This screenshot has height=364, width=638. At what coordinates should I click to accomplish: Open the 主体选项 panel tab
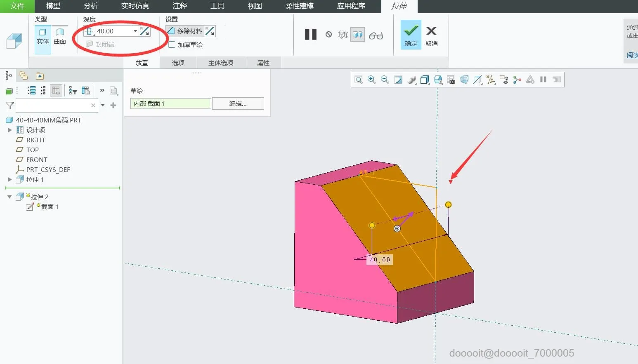(x=221, y=63)
